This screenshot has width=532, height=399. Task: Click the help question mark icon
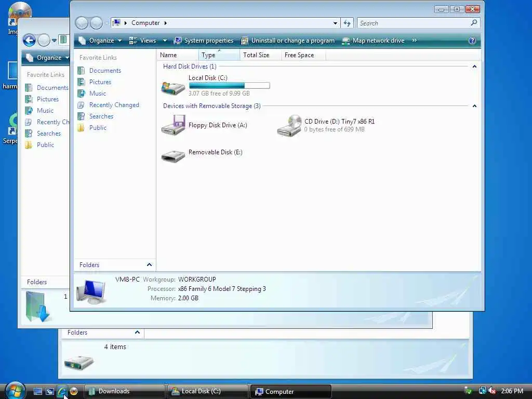[x=472, y=41]
